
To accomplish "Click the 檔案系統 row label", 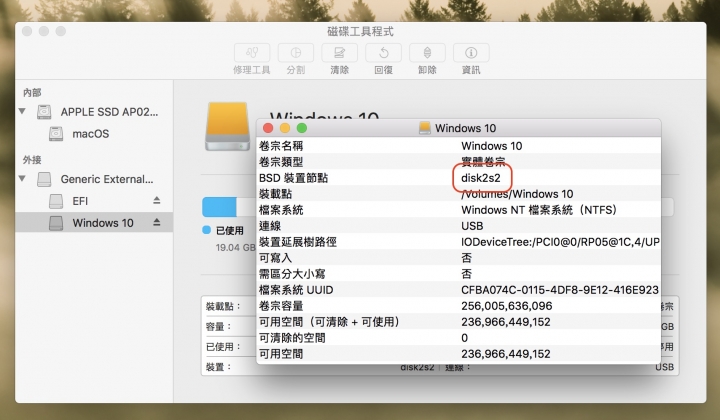I will pos(281,210).
